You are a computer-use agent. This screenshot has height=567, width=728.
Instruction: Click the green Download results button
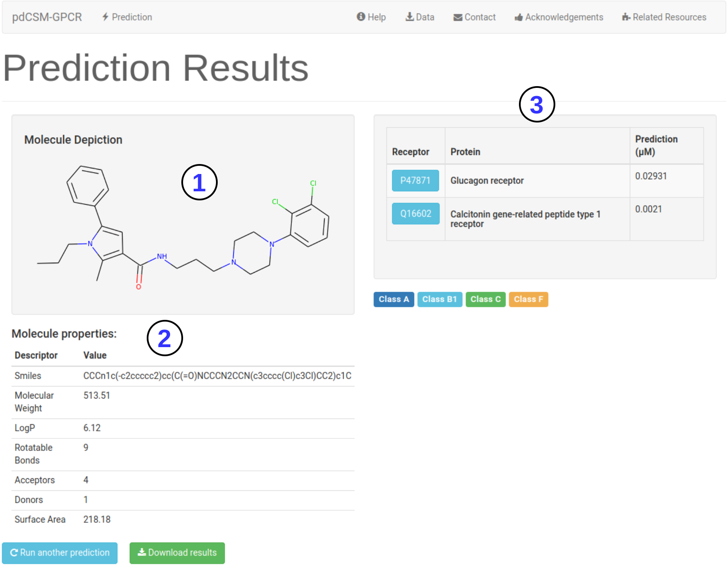pos(177,553)
